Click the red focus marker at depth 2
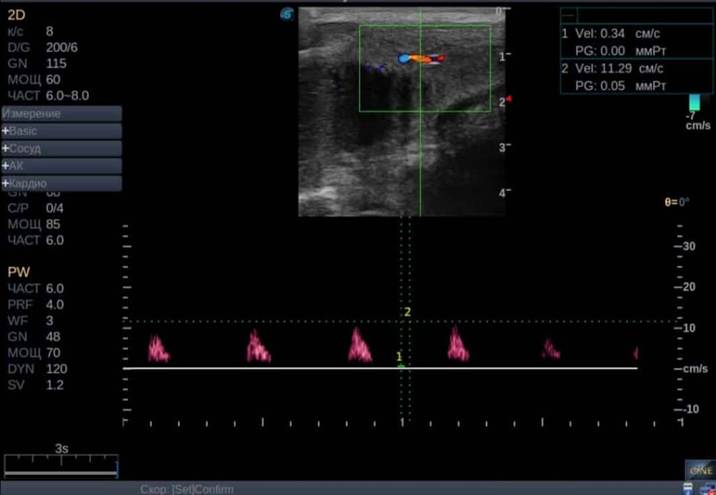 (x=508, y=99)
